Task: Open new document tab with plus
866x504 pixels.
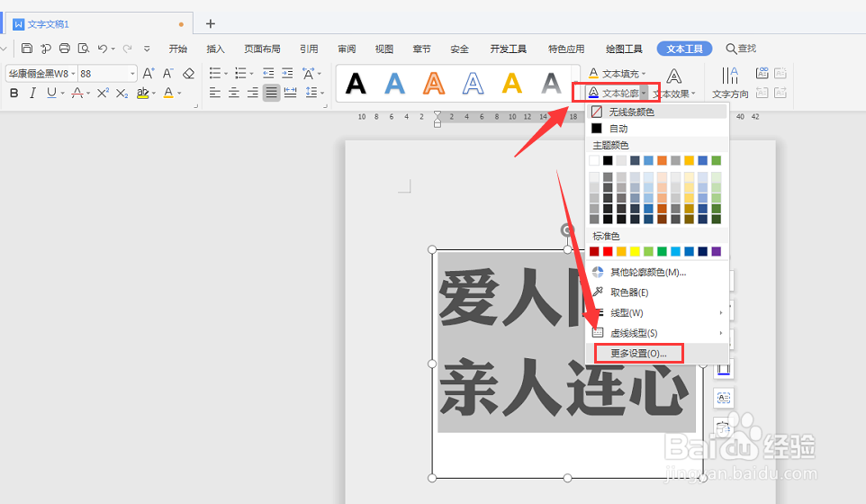Action: (210, 23)
